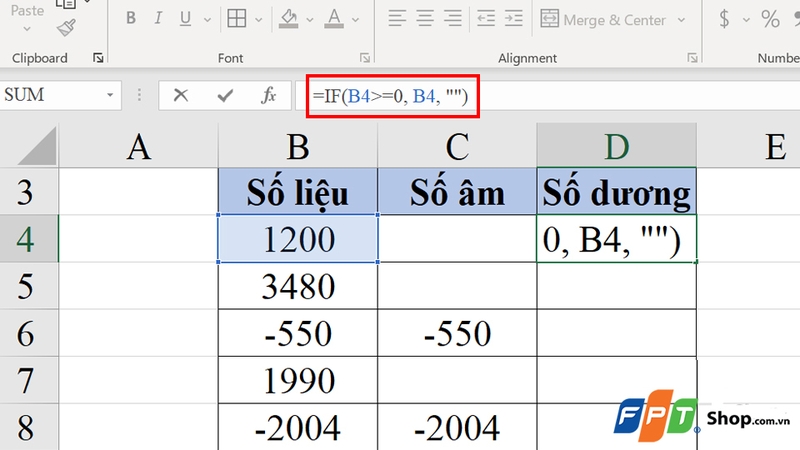The height and width of the screenshot is (450, 800).
Task: Select row 8 header
Action: click(x=29, y=427)
